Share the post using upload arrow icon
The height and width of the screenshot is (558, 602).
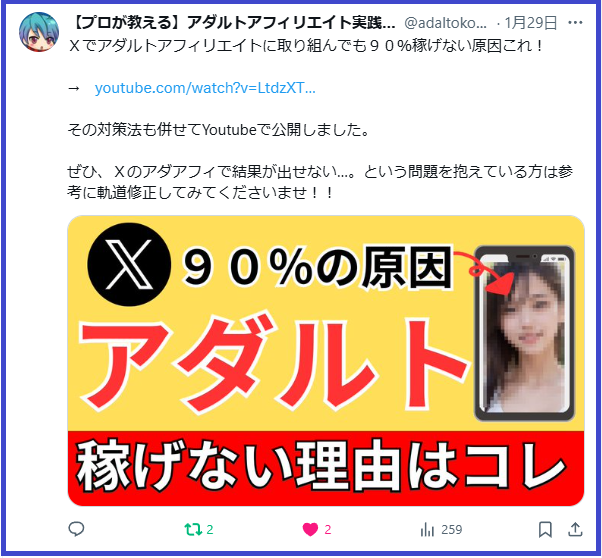click(x=575, y=529)
